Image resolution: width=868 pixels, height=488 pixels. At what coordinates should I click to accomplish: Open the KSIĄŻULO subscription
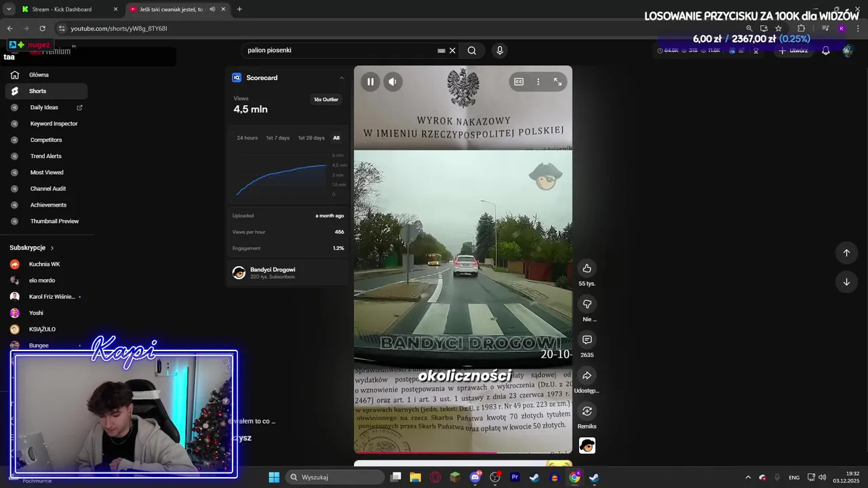coord(46,329)
